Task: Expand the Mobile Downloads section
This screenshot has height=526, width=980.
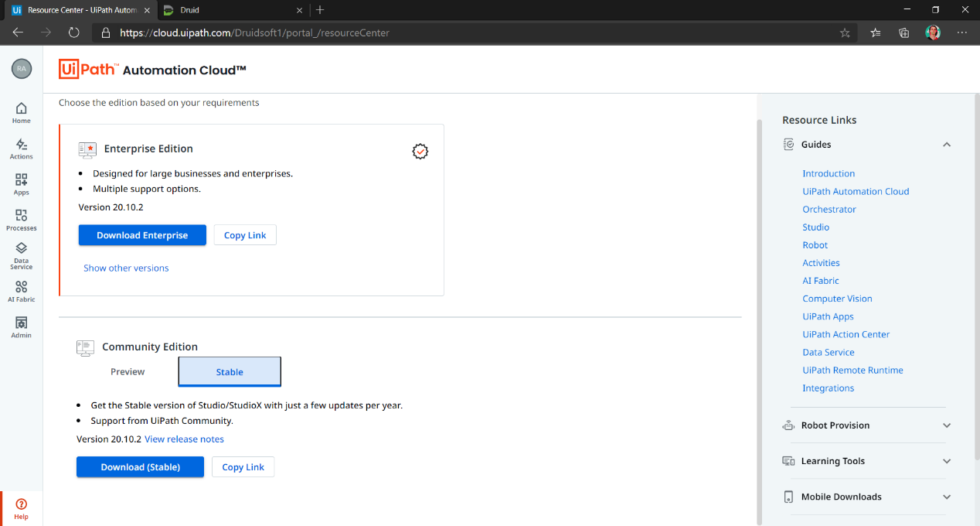Action: [x=947, y=497]
